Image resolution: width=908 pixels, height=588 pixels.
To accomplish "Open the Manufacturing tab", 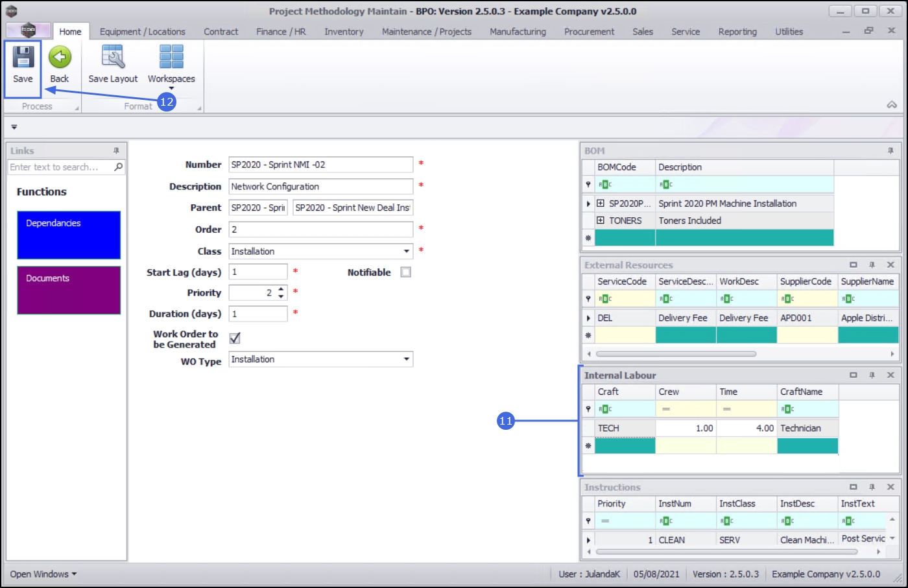I will (x=518, y=31).
